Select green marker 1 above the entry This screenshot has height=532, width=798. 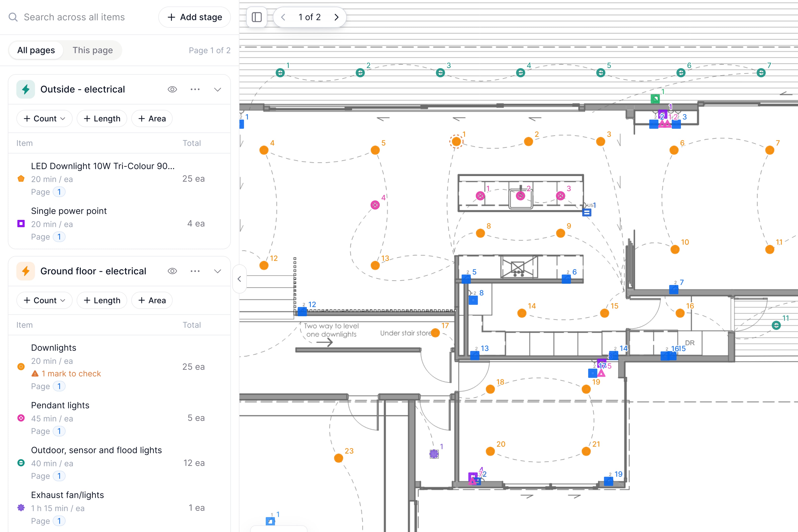pos(655,99)
